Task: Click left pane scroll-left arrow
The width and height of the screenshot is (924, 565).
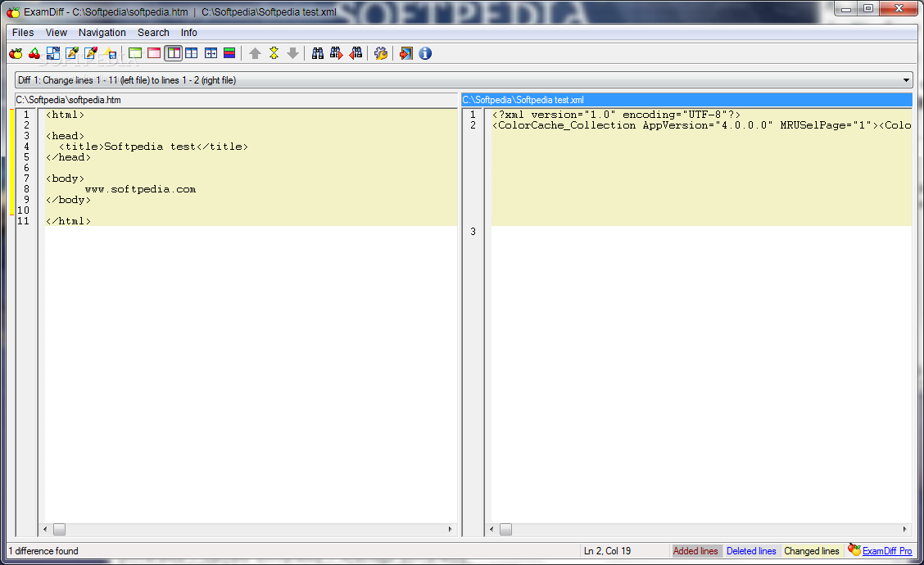Action: [45, 529]
